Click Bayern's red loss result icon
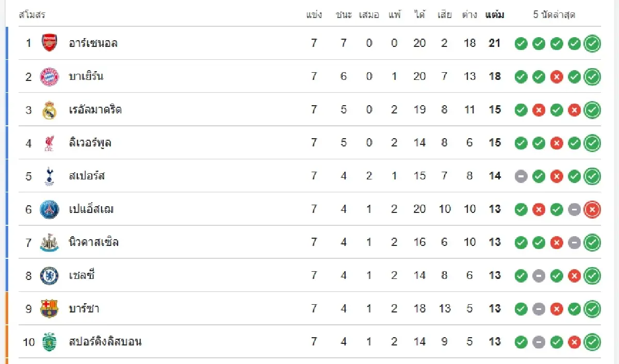Image resolution: width=619 pixels, height=364 pixels. pos(556,77)
